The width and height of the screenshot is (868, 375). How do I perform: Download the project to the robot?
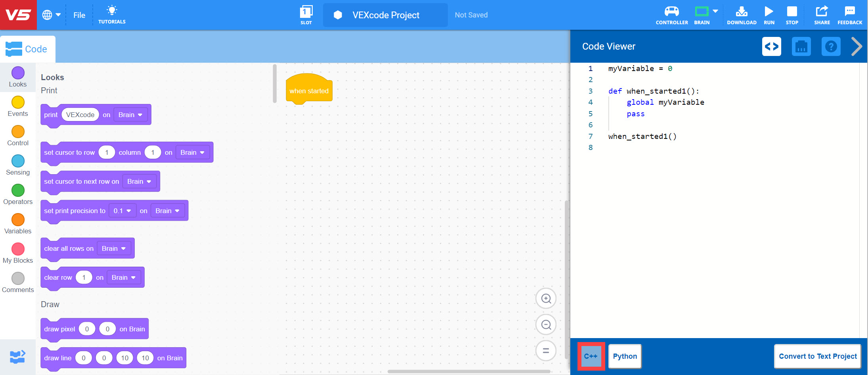(x=742, y=15)
